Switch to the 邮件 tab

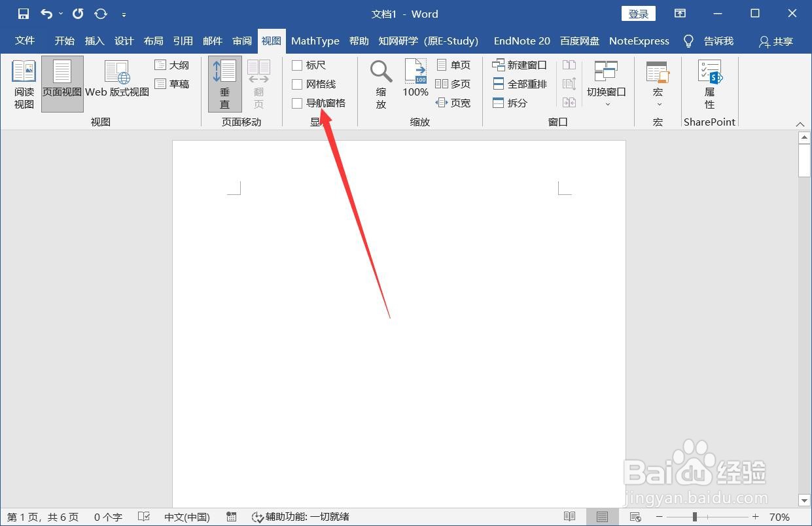(x=213, y=41)
